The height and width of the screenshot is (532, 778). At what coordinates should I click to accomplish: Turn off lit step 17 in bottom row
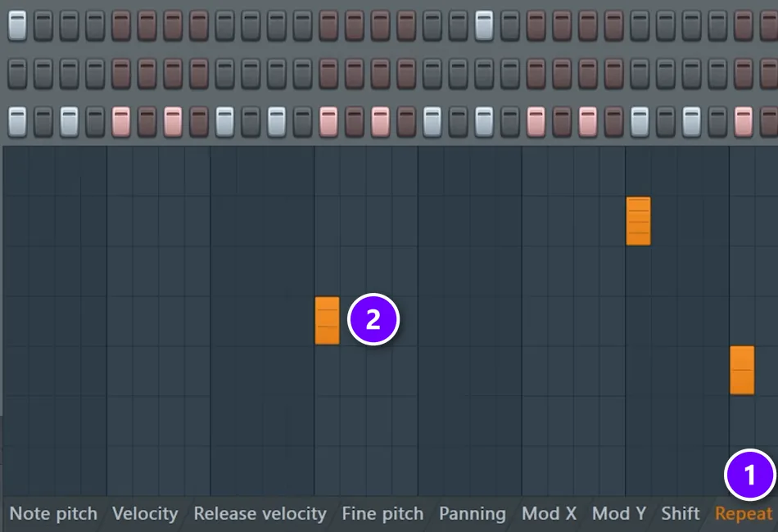pyautogui.click(x=432, y=121)
